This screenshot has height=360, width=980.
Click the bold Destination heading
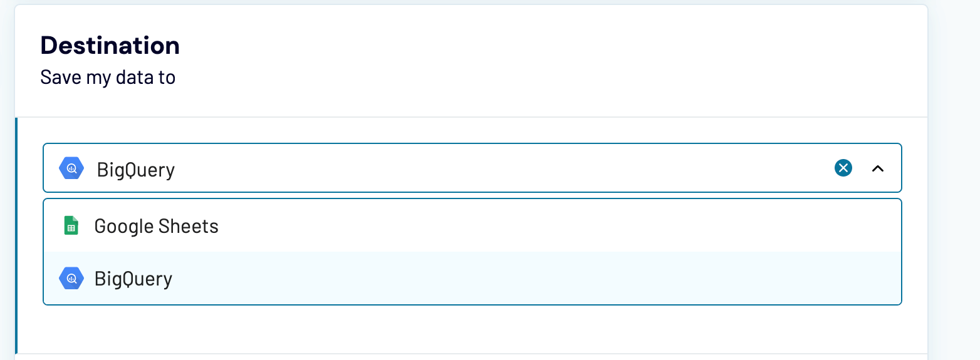110,45
